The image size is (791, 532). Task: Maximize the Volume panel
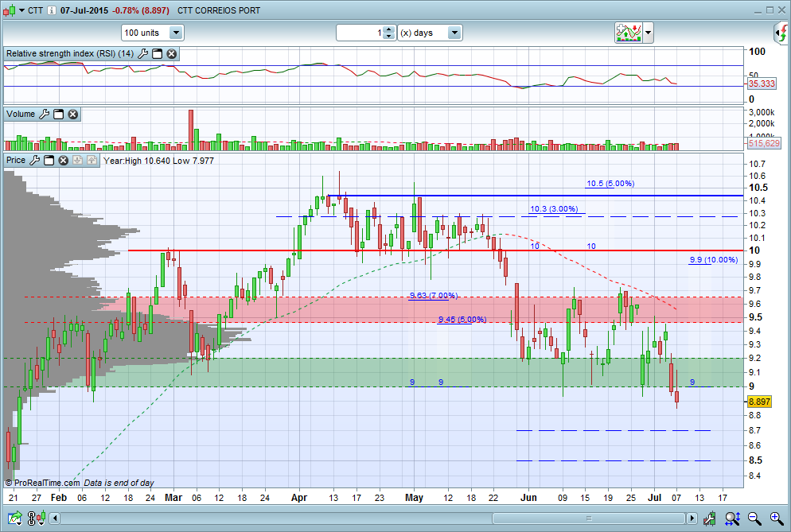59,115
